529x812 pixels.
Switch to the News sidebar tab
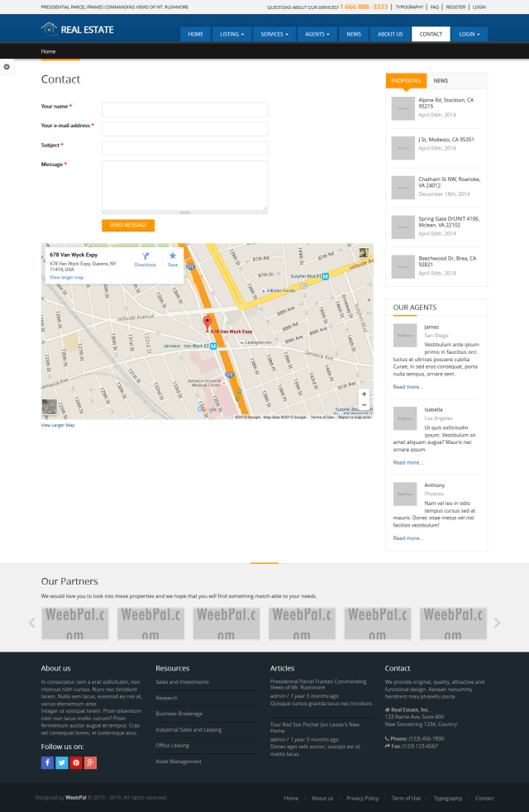pyautogui.click(x=441, y=81)
